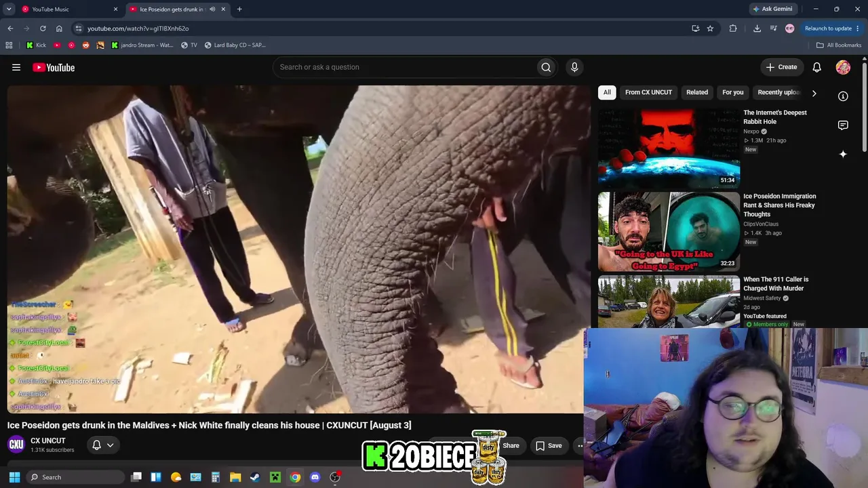Select the Related filter chip
Image resolution: width=868 pixels, height=488 pixels.
point(697,93)
